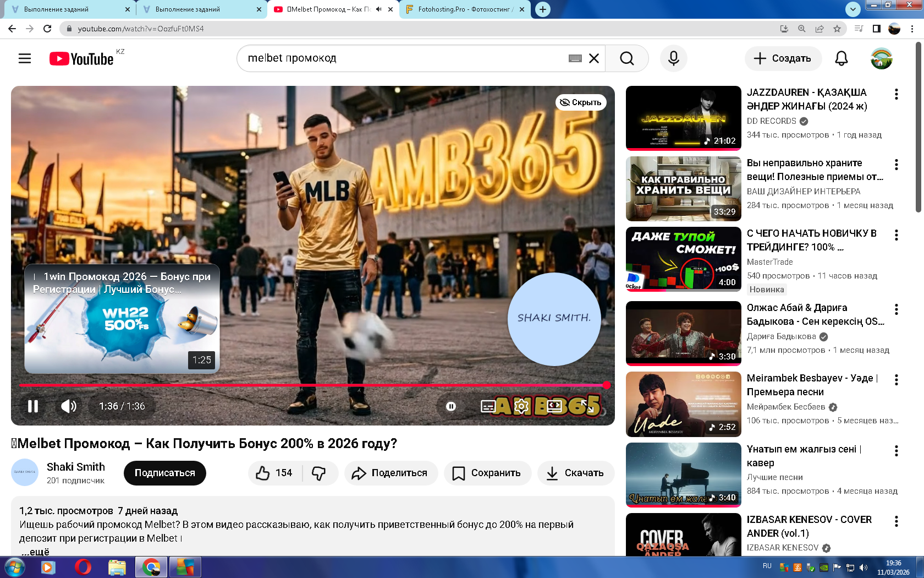Open the on-screen keyboard in search box
924x578 pixels.
point(575,58)
